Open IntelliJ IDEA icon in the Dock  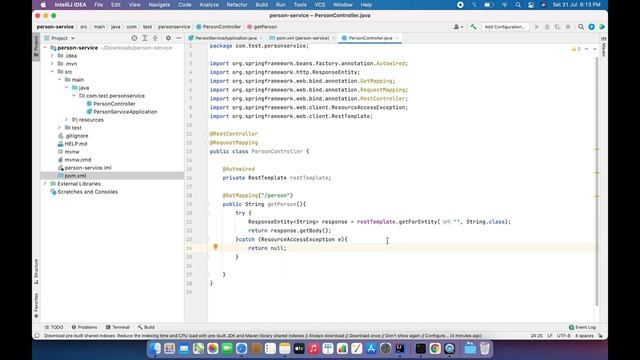[400, 349]
